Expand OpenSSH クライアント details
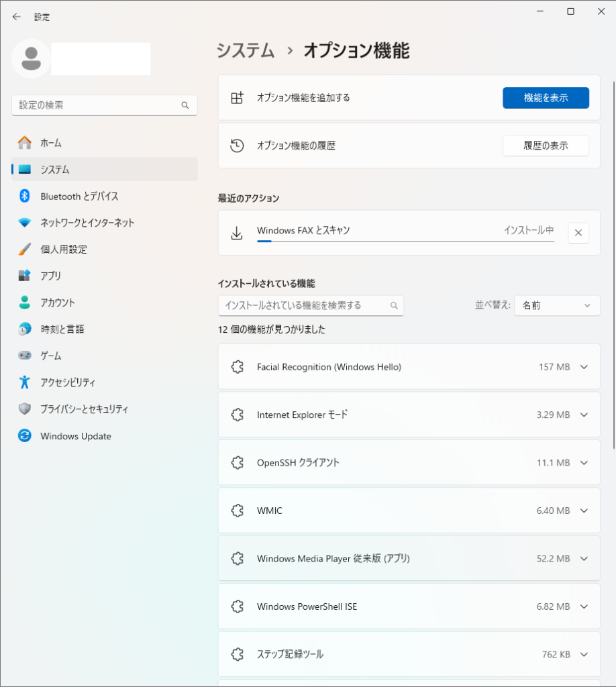 (x=584, y=463)
